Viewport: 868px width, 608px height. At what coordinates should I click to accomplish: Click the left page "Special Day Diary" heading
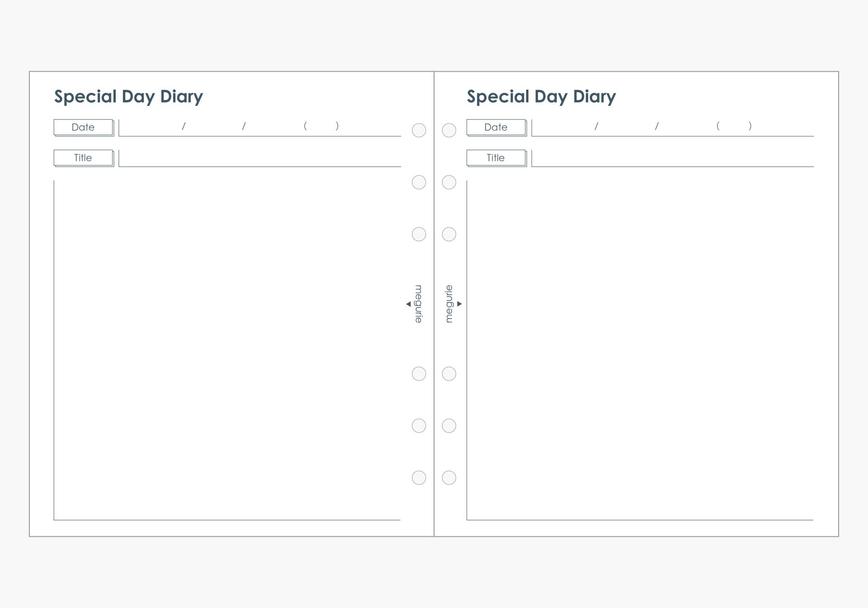[x=129, y=97]
